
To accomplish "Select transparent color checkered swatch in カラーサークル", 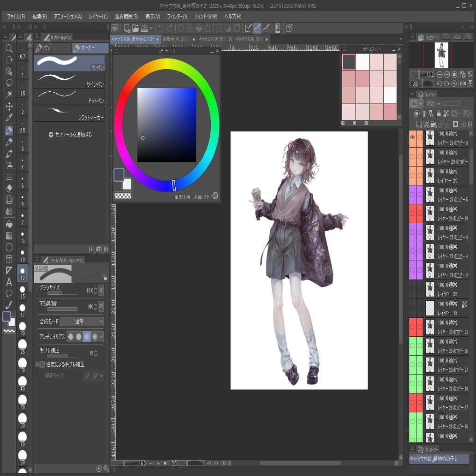I will [123, 196].
